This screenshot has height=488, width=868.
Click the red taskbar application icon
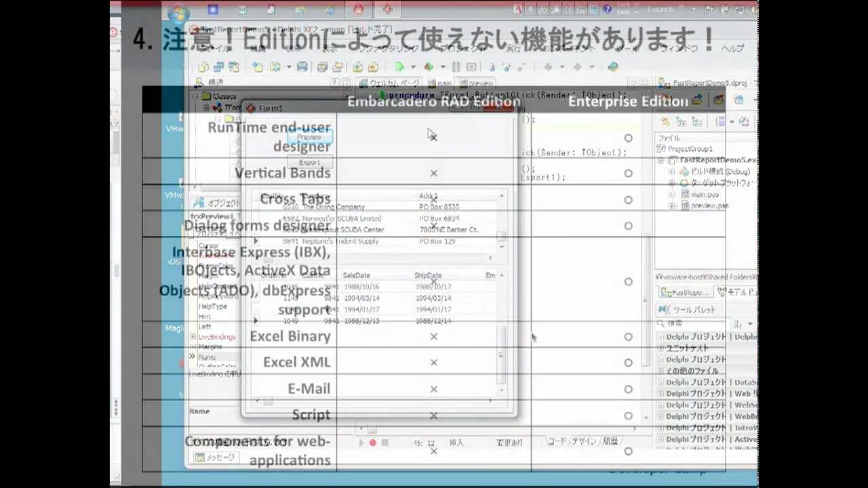click(358, 9)
